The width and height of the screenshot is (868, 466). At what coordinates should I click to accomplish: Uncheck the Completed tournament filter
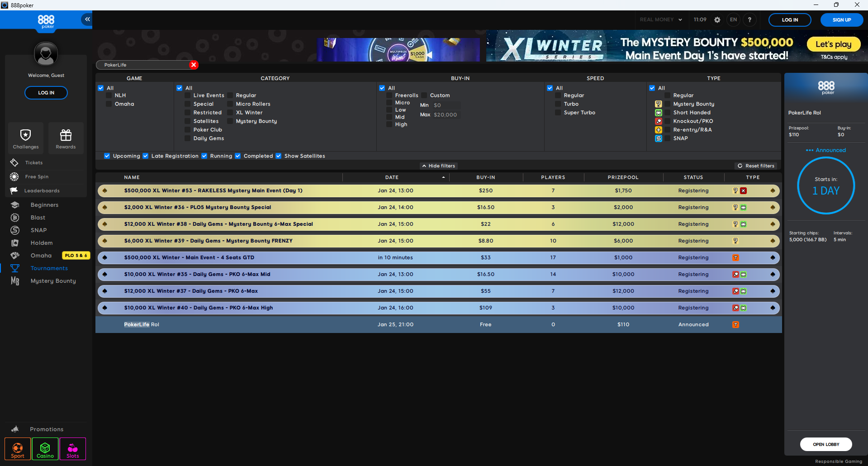coord(238,156)
